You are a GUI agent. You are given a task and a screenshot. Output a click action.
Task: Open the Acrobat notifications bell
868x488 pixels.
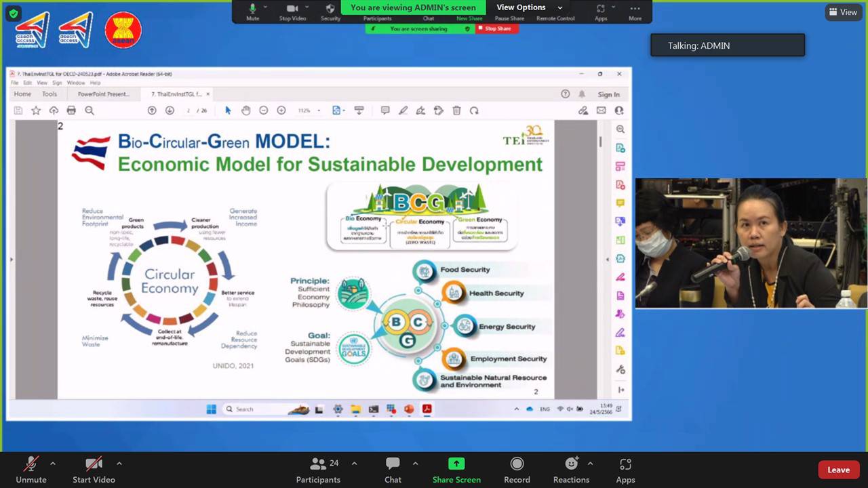point(582,94)
